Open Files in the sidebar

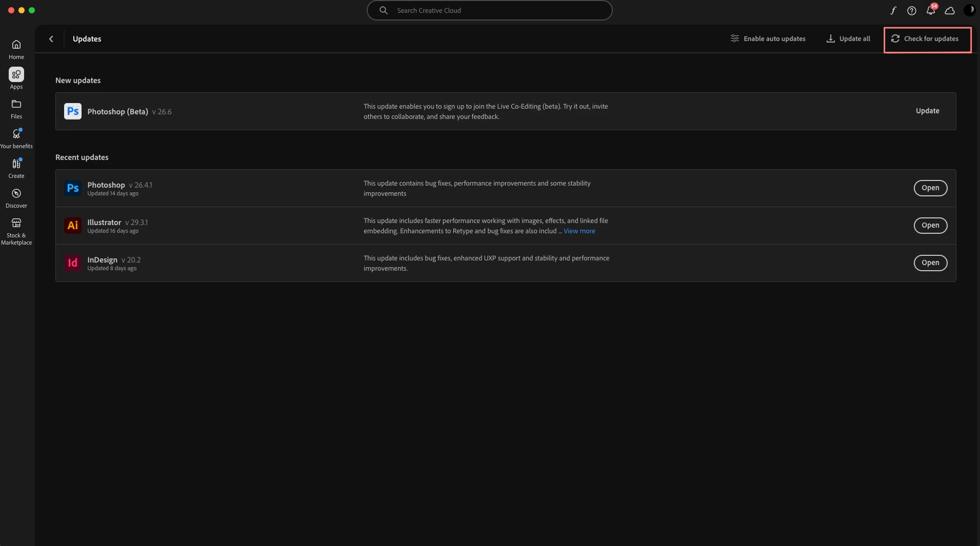(x=16, y=109)
